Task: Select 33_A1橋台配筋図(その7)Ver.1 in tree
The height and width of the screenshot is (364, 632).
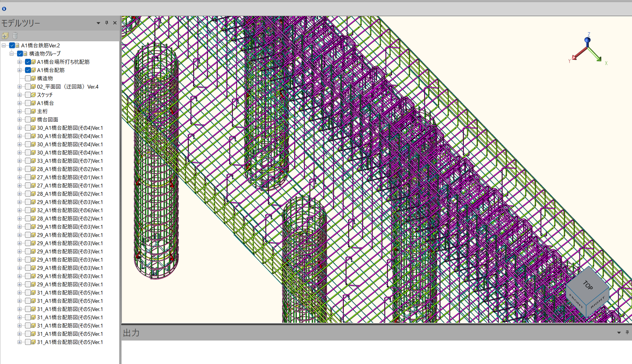Action: pyautogui.click(x=69, y=161)
